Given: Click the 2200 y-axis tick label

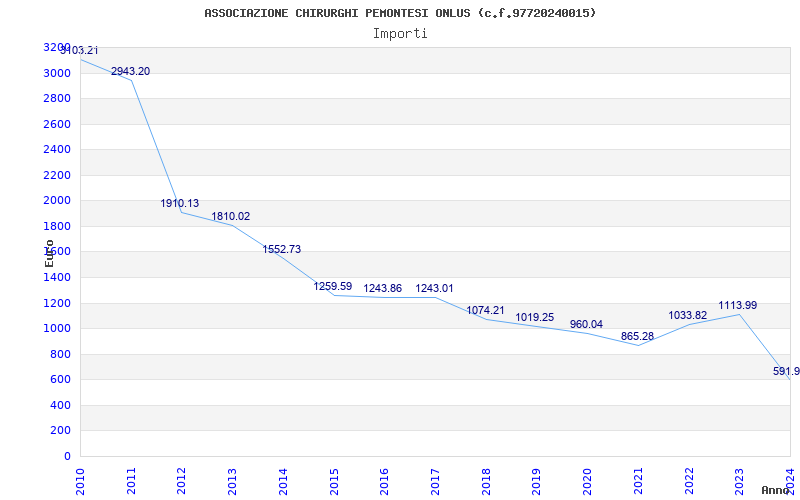Looking at the screenshot, I should pos(57,176).
